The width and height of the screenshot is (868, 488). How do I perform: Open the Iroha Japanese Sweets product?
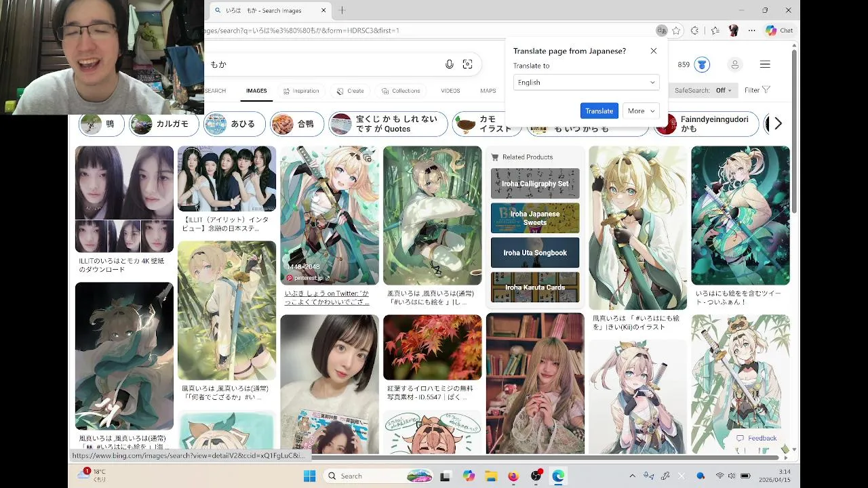click(x=535, y=218)
